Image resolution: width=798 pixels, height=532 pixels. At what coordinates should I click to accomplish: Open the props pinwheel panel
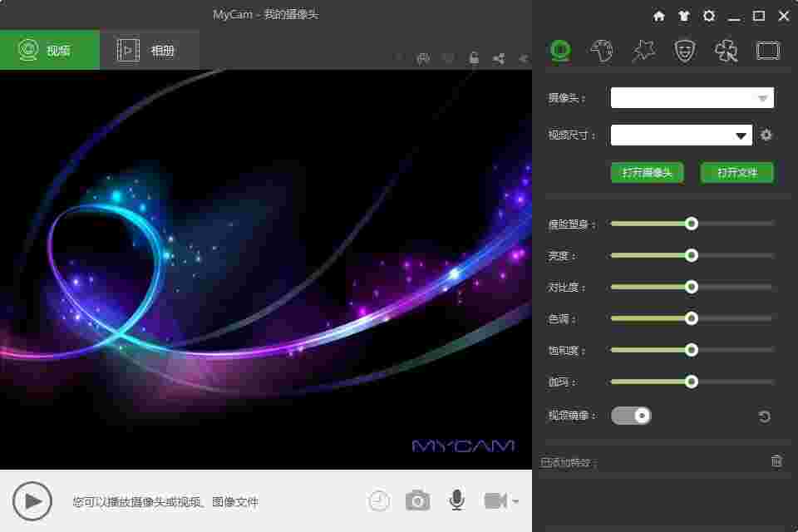726,50
